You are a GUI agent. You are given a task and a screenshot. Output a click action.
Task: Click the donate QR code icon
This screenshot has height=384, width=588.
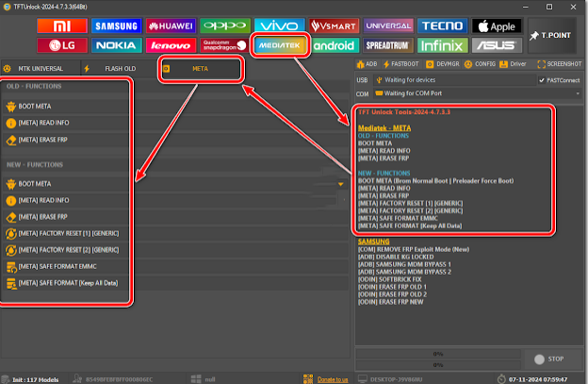(308, 379)
